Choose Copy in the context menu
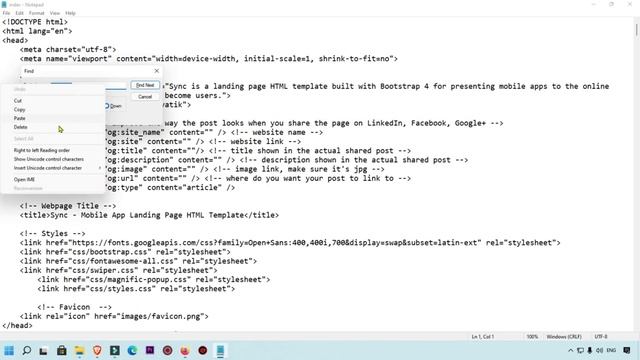This screenshot has width=640, height=360. click(x=53, y=109)
